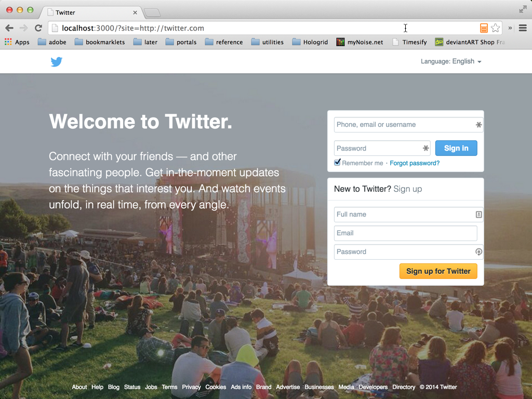Image resolution: width=532 pixels, height=399 pixels.
Task: Open the later bookmarks folder
Action: coord(145,42)
